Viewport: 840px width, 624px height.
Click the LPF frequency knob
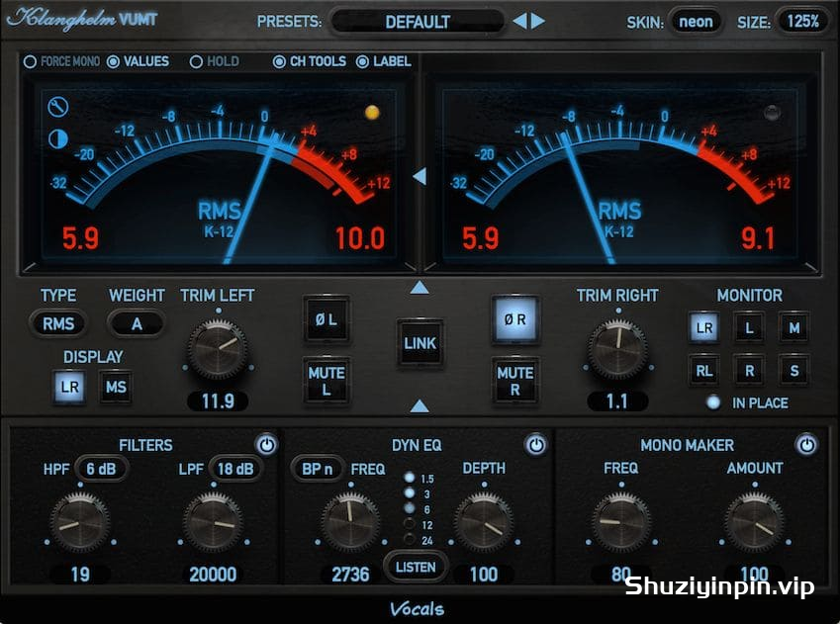click(213, 523)
